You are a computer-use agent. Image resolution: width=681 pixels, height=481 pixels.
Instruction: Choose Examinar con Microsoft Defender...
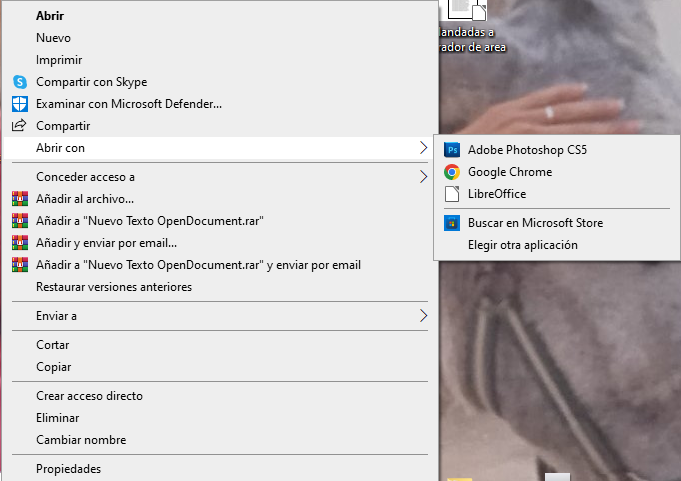click(221, 104)
